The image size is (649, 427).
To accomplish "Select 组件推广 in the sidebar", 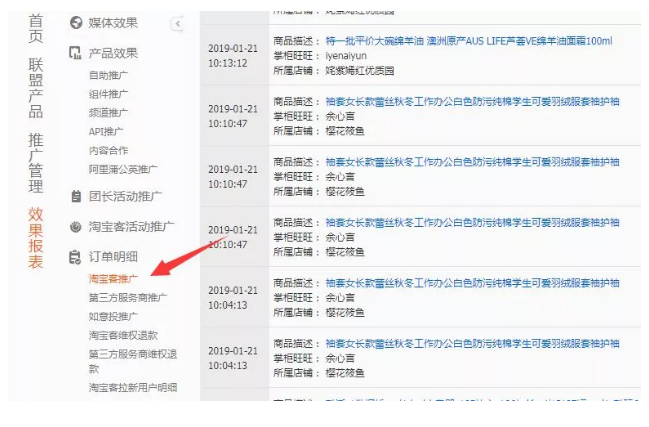I will [108, 94].
